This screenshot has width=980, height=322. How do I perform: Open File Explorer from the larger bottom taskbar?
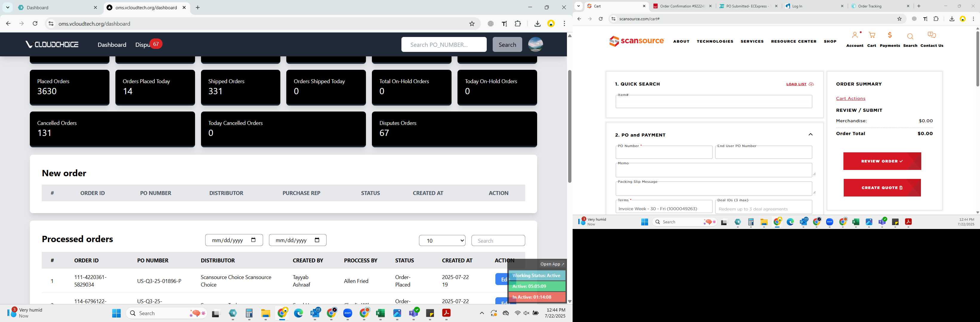[265, 313]
